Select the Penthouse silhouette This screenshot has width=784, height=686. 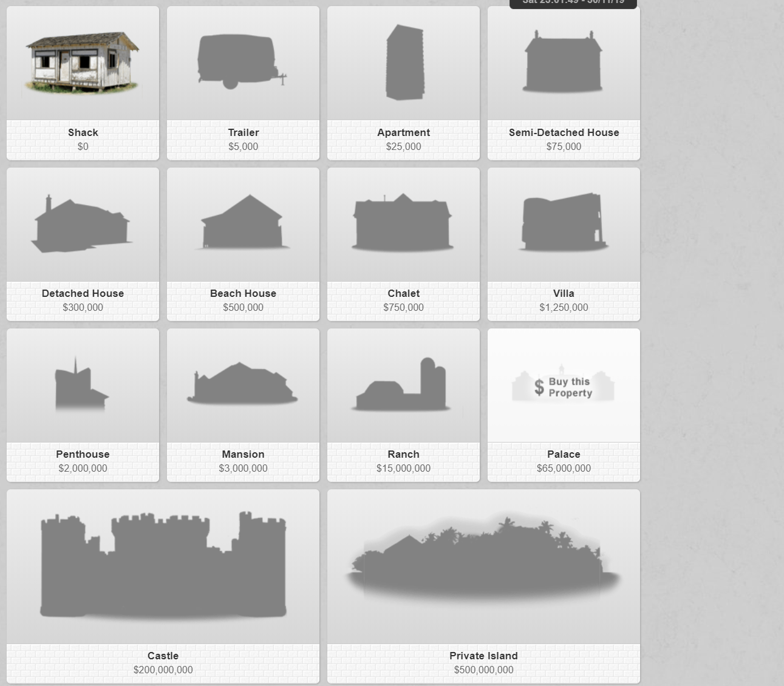click(81, 384)
